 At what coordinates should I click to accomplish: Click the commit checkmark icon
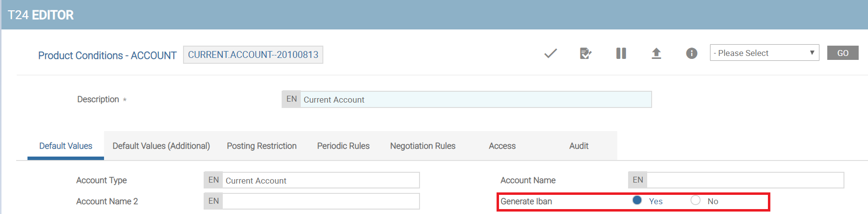click(551, 53)
